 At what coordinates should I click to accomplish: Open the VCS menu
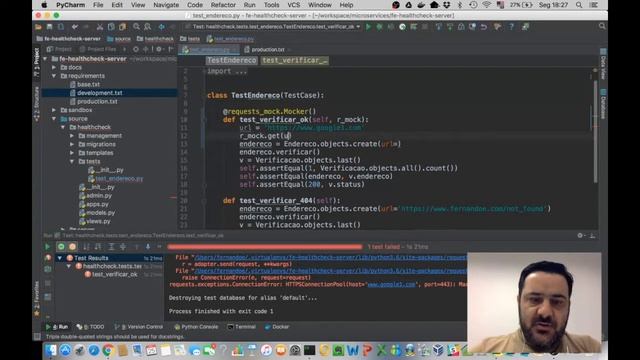point(293,5)
